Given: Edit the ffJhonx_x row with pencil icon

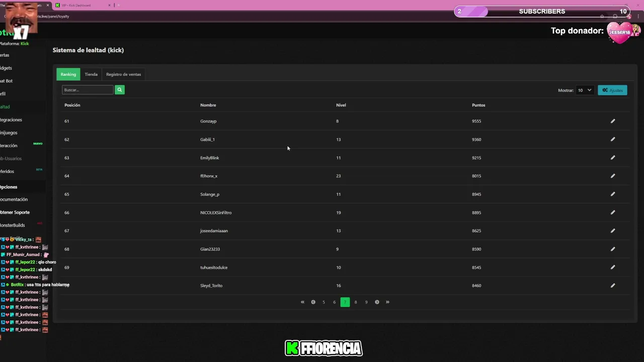Looking at the screenshot, I should [613, 176].
